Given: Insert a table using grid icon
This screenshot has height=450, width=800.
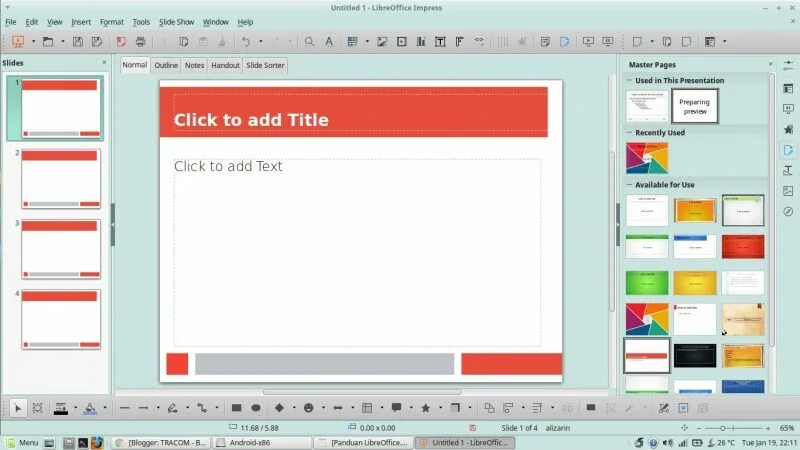Looking at the screenshot, I should (352, 42).
